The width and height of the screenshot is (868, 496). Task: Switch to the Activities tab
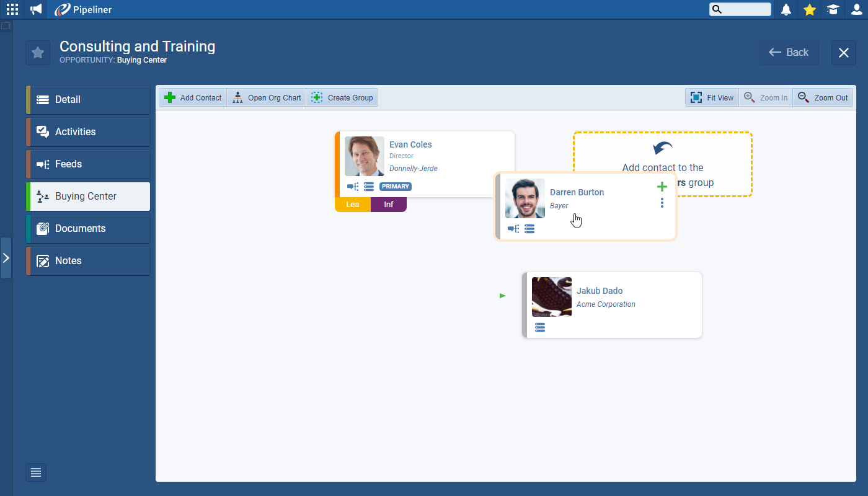(88, 132)
